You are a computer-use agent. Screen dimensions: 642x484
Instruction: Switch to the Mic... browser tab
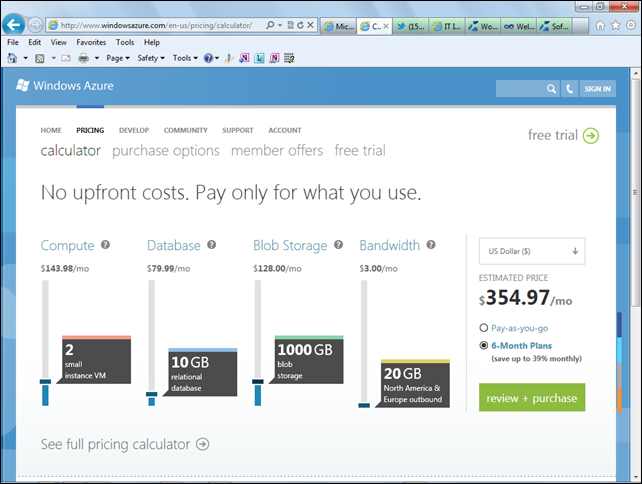(339, 26)
